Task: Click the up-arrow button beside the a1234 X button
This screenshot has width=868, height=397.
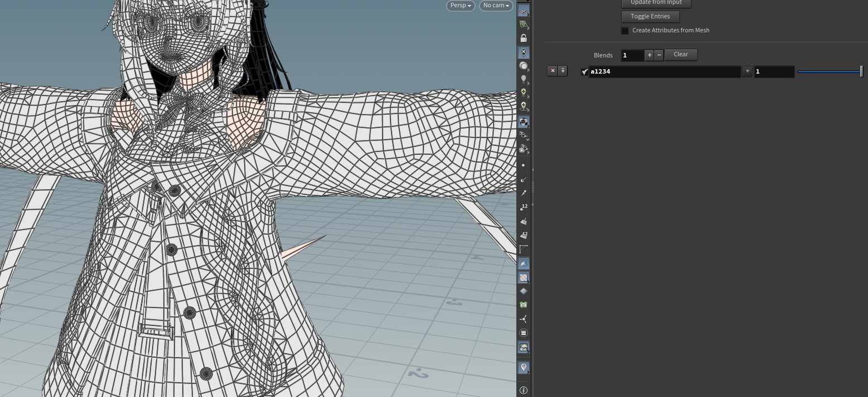Action: click(x=563, y=71)
